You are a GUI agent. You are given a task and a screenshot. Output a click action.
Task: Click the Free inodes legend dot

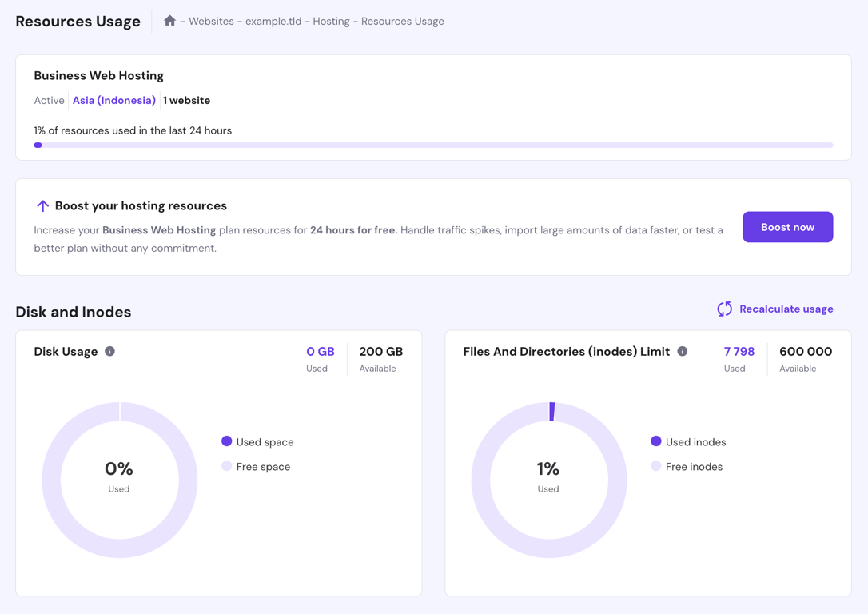[656, 466]
